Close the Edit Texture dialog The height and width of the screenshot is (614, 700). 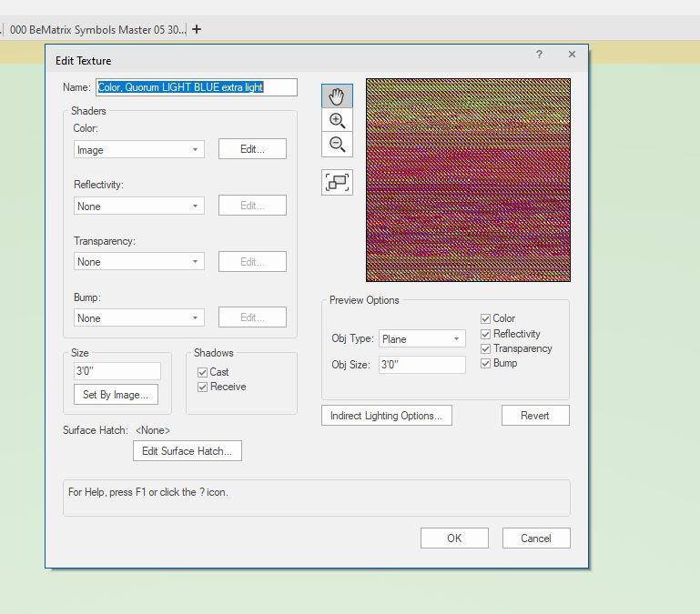572,55
